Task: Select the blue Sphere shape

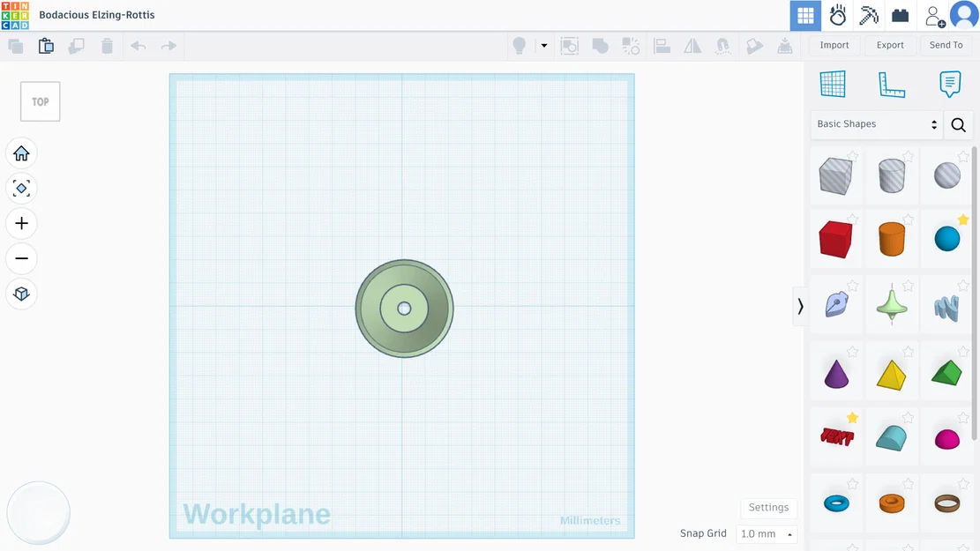Action: [946, 239]
